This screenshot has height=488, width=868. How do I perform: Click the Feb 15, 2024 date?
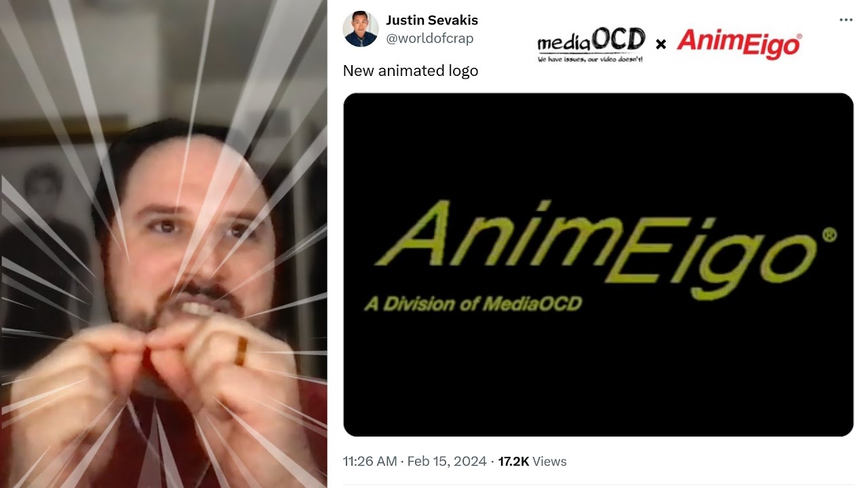(x=446, y=462)
